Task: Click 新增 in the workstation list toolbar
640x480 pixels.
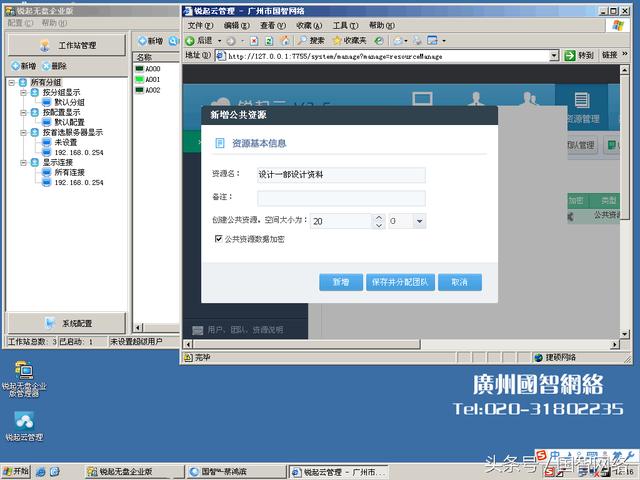Action: click(x=151, y=41)
